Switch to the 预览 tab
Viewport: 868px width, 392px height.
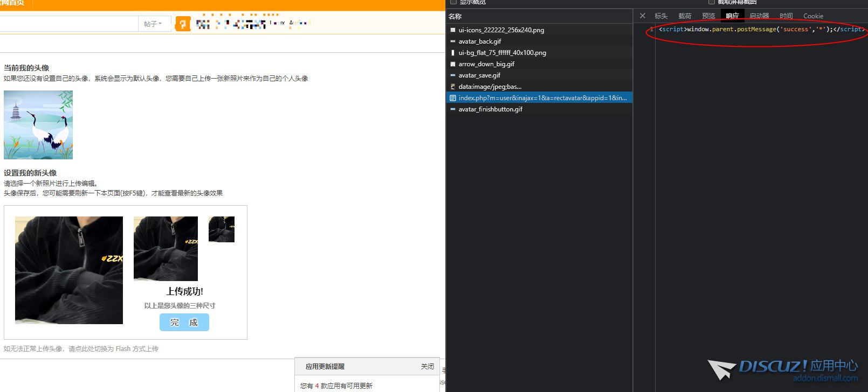point(708,16)
